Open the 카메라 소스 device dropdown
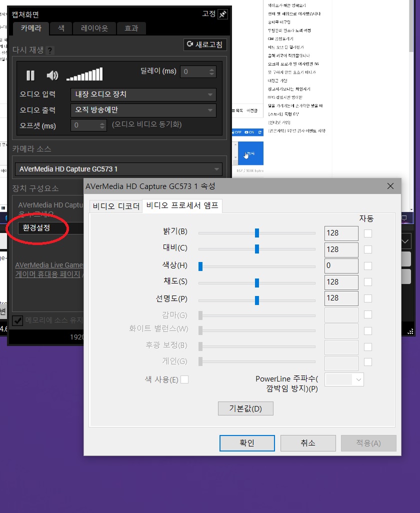The height and width of the screenshot is (513, 420). click(x=118, y=169)
